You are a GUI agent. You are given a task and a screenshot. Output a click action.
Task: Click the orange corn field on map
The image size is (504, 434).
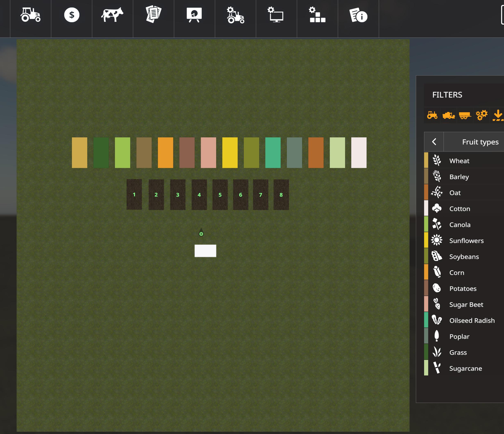point(165,153)
